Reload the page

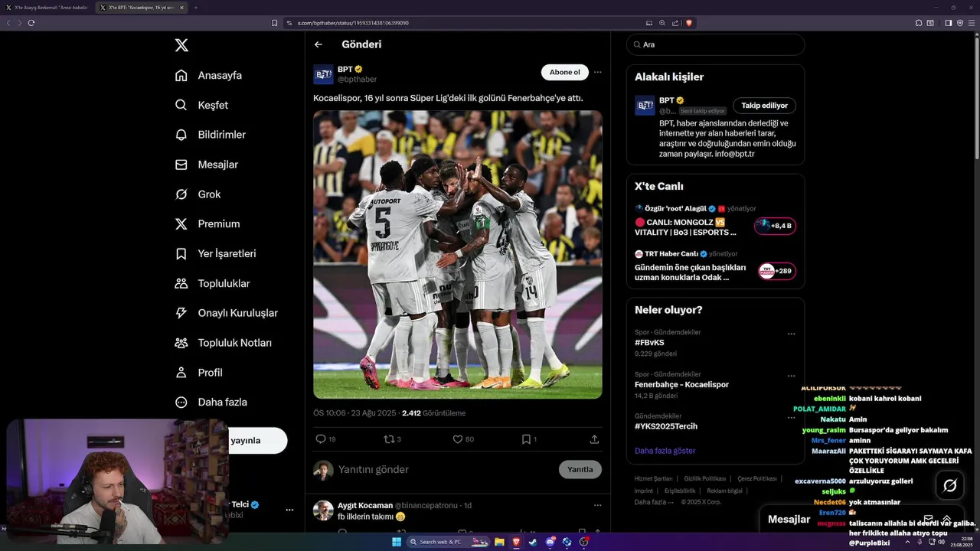tap(31, 23)
